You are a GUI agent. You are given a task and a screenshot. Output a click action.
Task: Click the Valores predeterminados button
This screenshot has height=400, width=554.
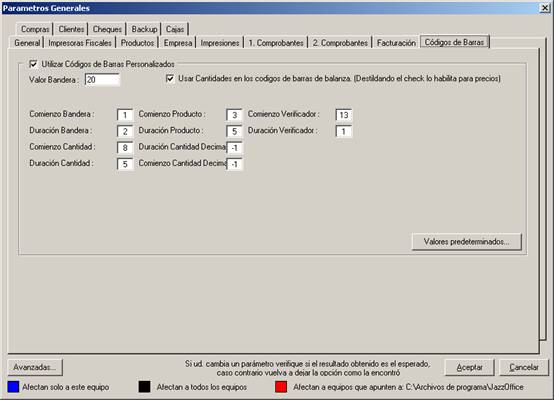coord(466,242)
